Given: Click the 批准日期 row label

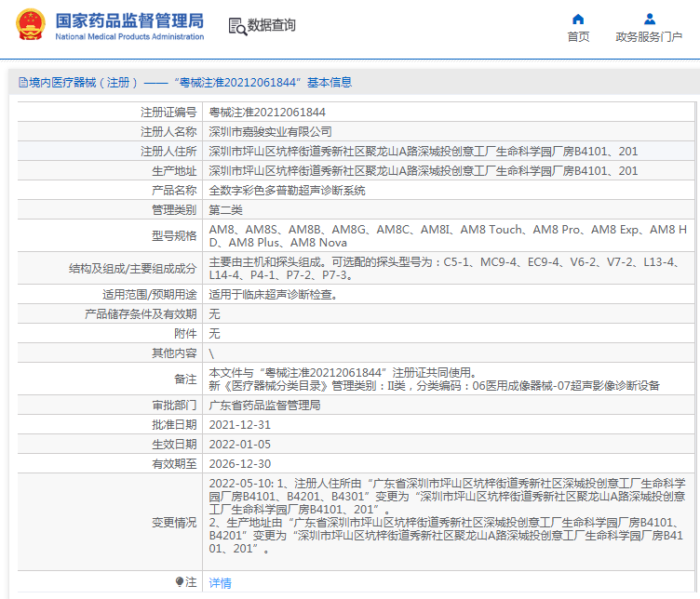Looking at the screenshot, I should point(174,425).
